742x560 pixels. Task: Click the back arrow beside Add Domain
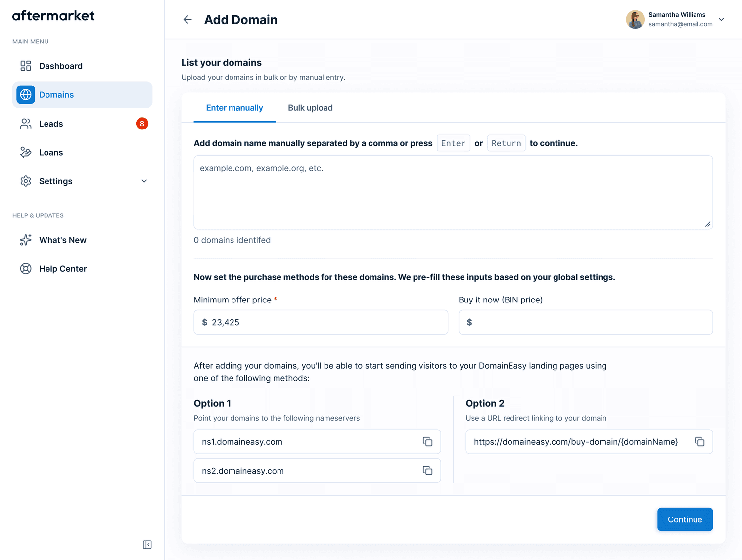pos(187,20)
